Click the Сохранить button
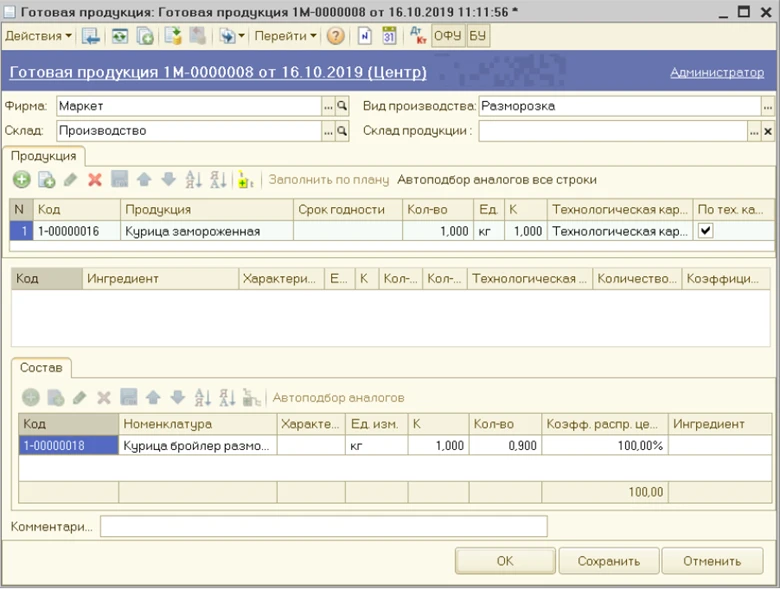Screen dimensions: 780x589 click(608, 561)
